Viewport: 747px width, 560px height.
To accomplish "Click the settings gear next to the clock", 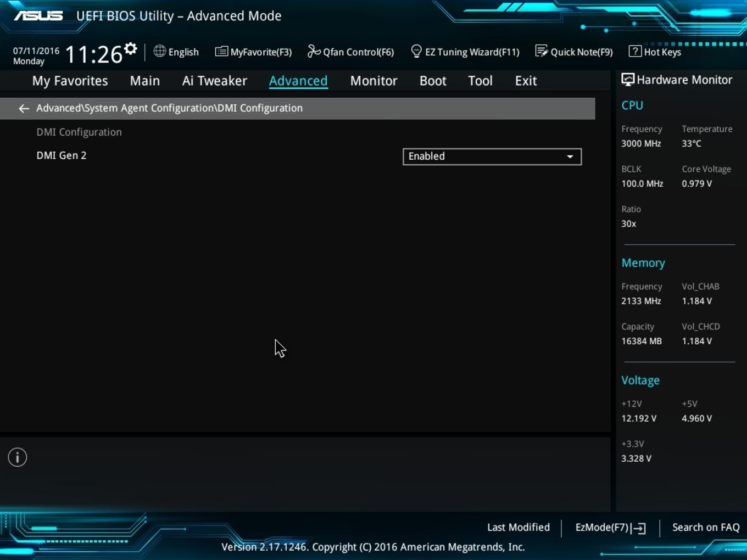I will [130, 49].
